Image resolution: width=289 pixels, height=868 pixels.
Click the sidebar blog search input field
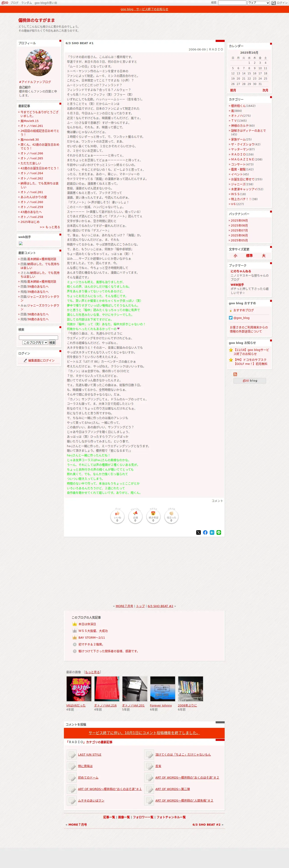click(38, 338)
